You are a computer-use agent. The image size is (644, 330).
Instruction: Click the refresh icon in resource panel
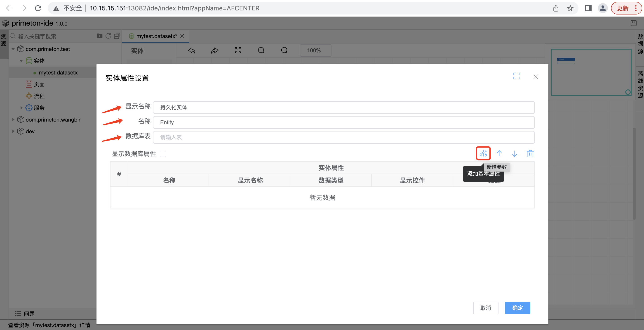[108, 36]
